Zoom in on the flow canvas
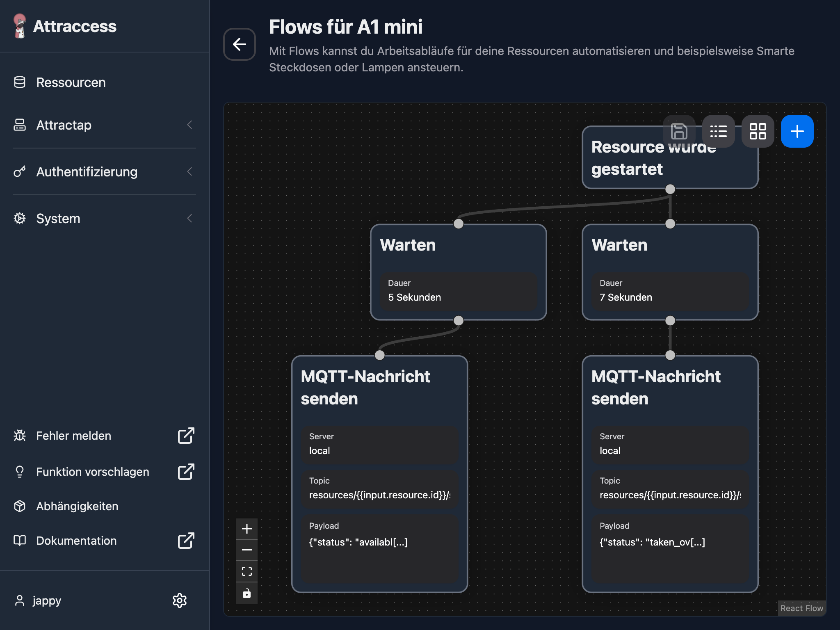 pyautogui.click(x=247, y=529)
